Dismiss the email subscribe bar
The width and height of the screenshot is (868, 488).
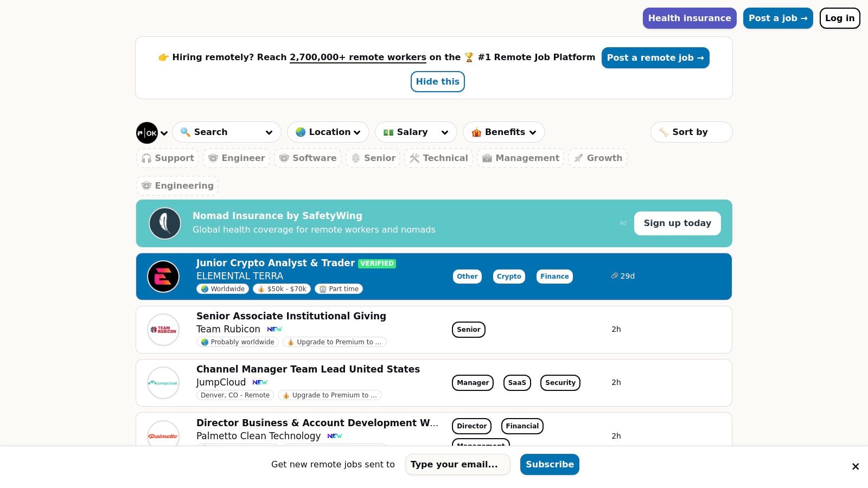tap(855, 466)
